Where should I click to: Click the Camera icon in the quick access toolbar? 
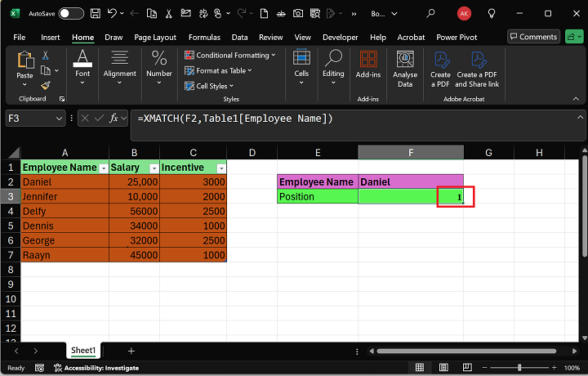tap(298, 14)
